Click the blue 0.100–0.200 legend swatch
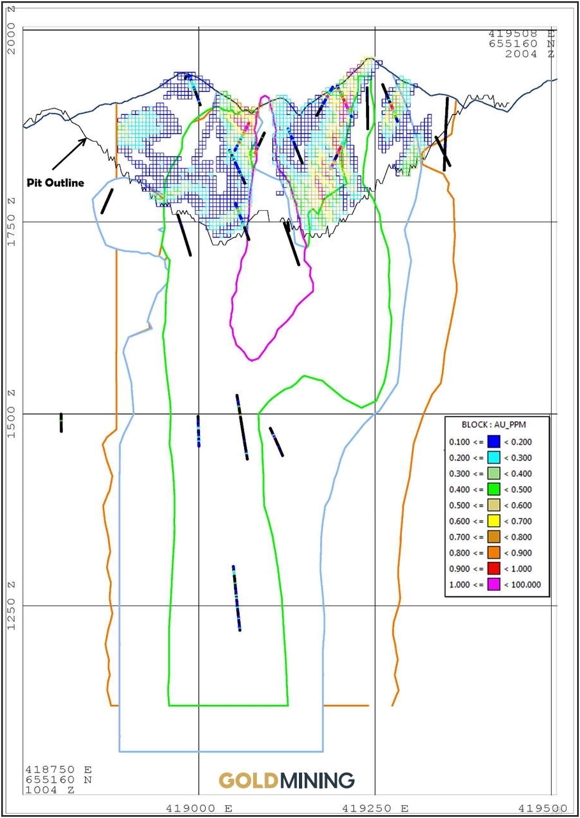 pos(495,442)
